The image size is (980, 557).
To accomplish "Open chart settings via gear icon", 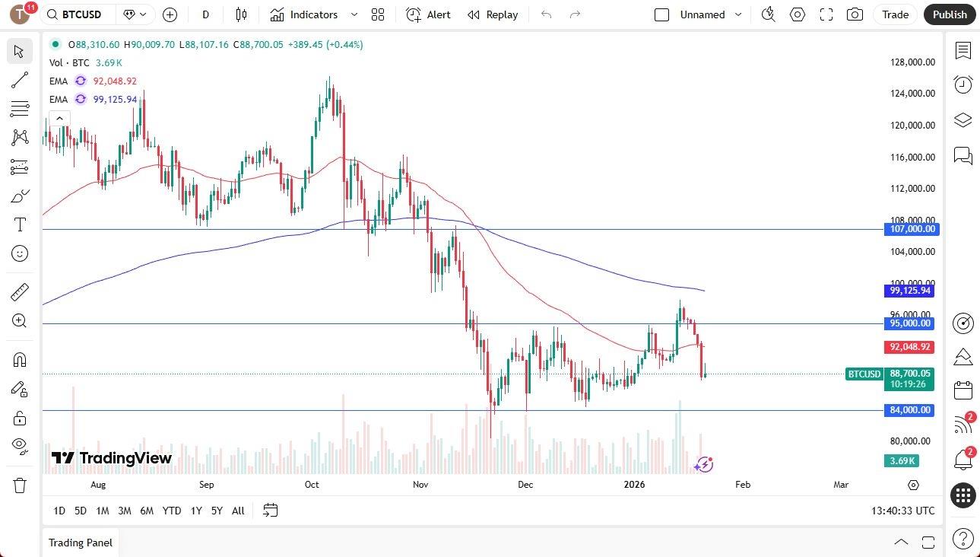I will coord(797,14).
